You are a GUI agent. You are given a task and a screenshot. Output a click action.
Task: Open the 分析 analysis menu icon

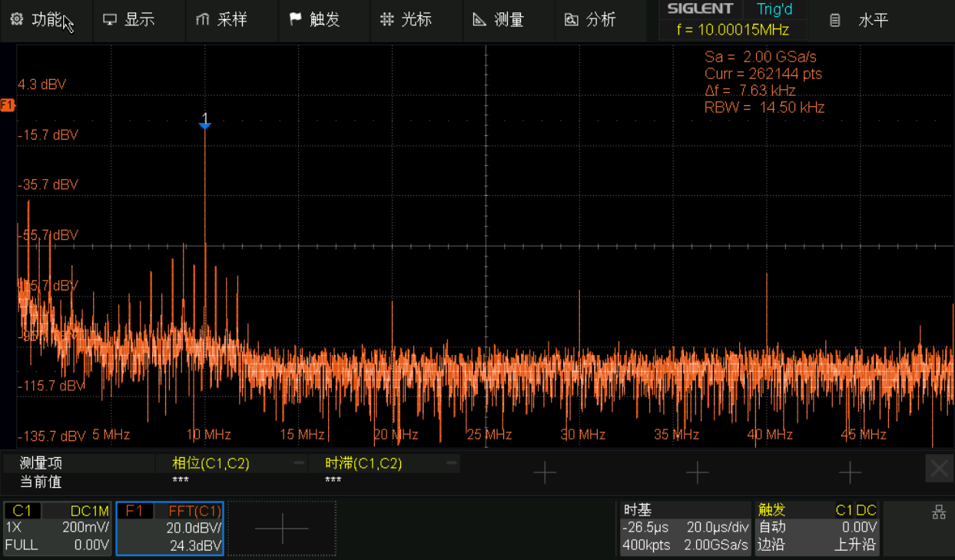coord(571,20)
